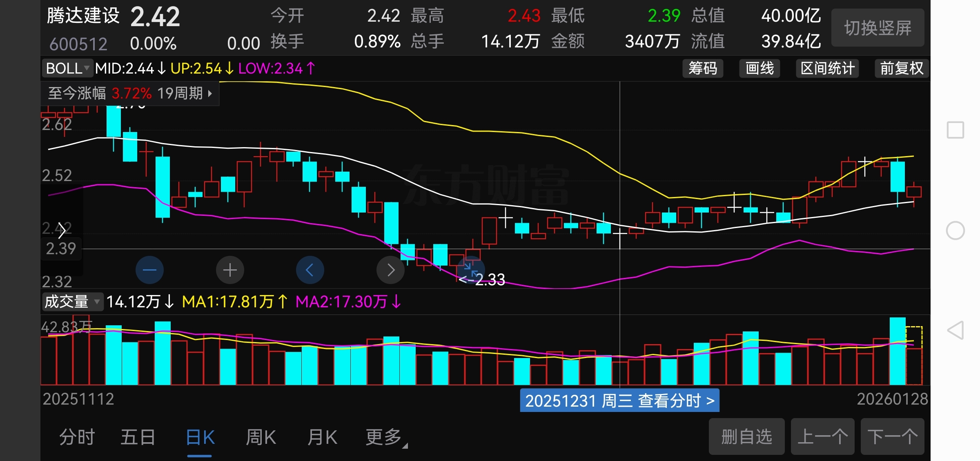The height and width of the screenshot is (461, 980).
Task: Open the 成交量 volume indicator dropdown
Action: coord(72,302)
